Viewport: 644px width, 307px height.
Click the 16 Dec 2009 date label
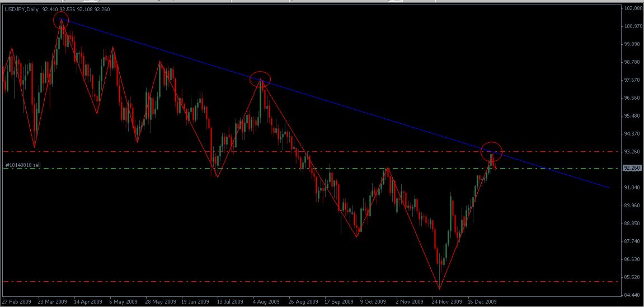pyautogui.click(x=482, y=301)
